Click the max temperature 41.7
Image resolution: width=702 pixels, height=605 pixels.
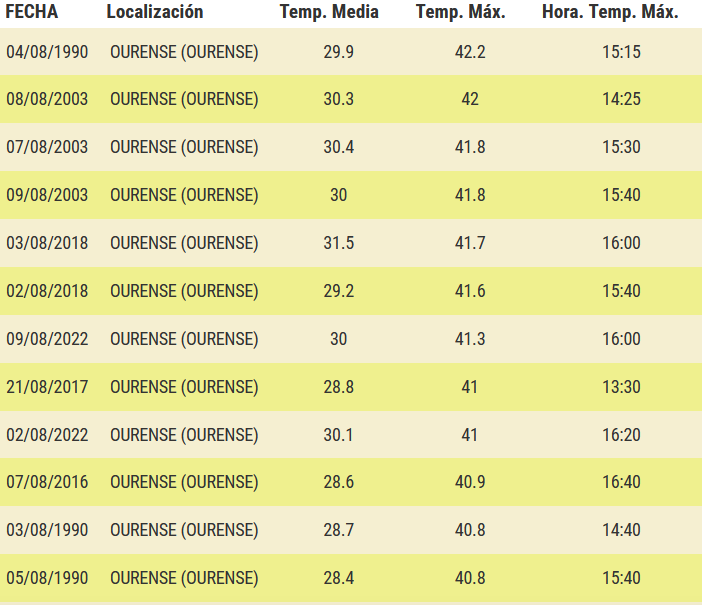(470, 243)
